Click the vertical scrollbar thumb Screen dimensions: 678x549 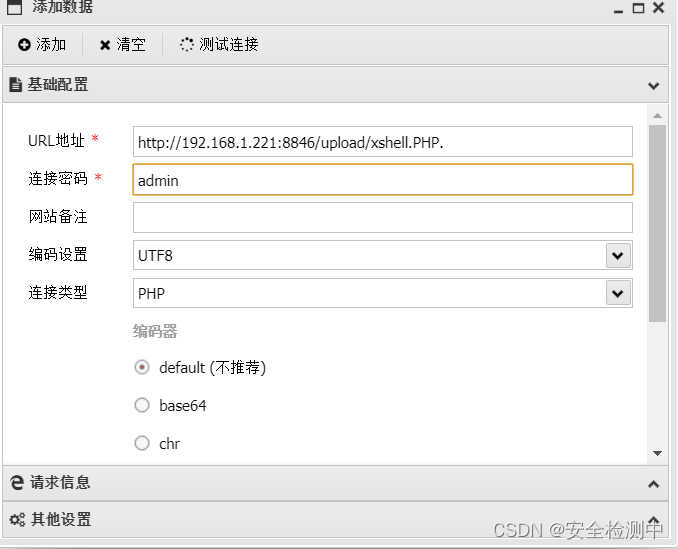[657, 220]
